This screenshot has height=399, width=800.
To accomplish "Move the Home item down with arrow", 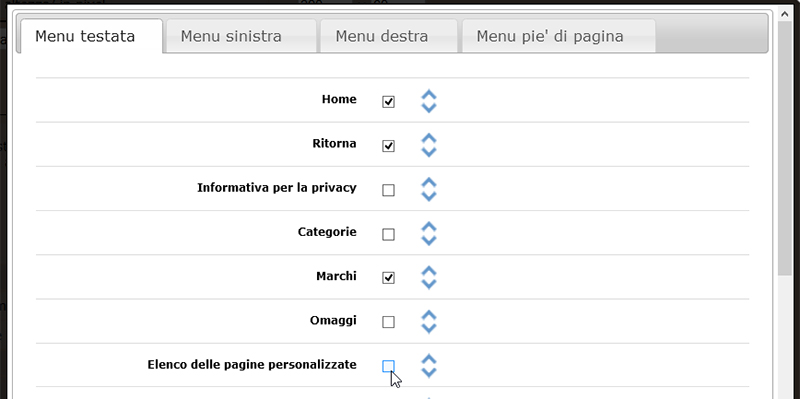I will tap(429, 108).
